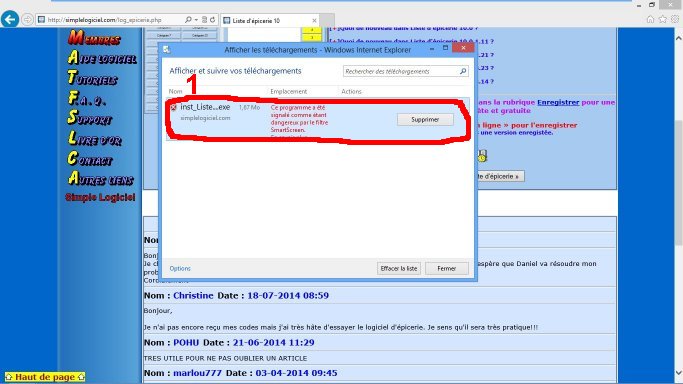The width and height of the screenshot is (683, 384).
Task: Click the date 18-07-2014 08:59
Action: coord(288,295)
